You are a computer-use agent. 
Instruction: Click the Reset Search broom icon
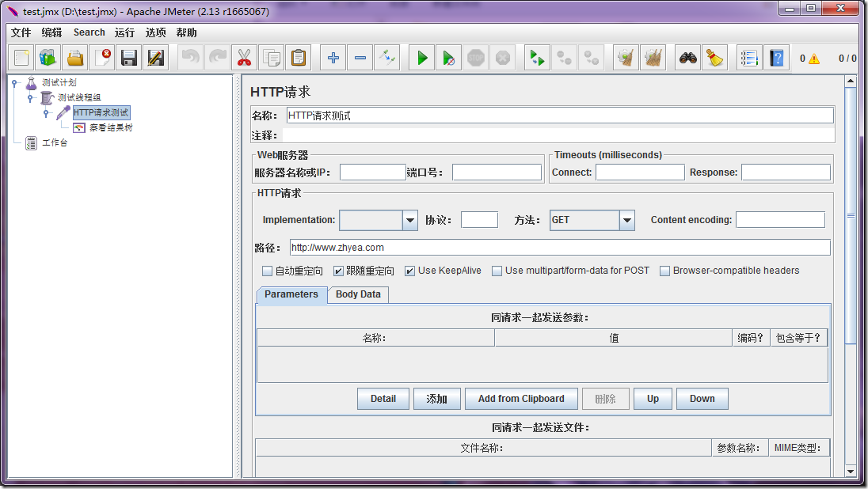click(714, 58)
